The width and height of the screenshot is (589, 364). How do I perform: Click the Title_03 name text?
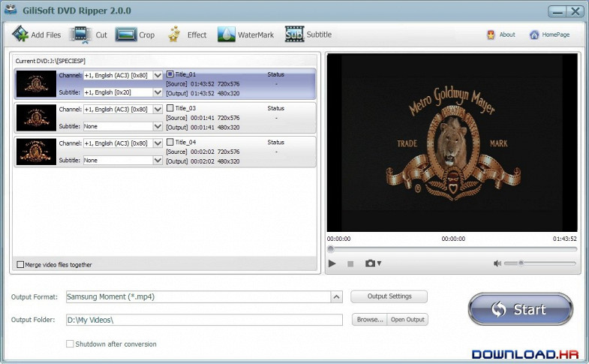pos(185,108)
